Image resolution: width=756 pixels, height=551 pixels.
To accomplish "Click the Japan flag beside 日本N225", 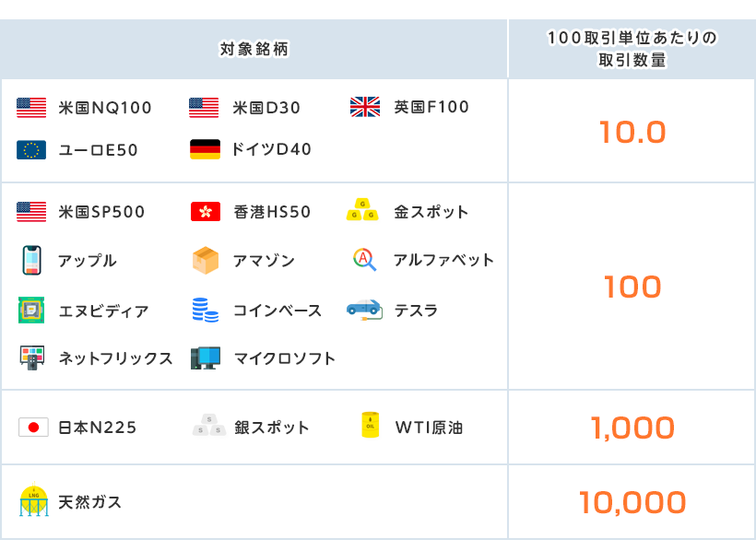I will [x=33, y=428].
